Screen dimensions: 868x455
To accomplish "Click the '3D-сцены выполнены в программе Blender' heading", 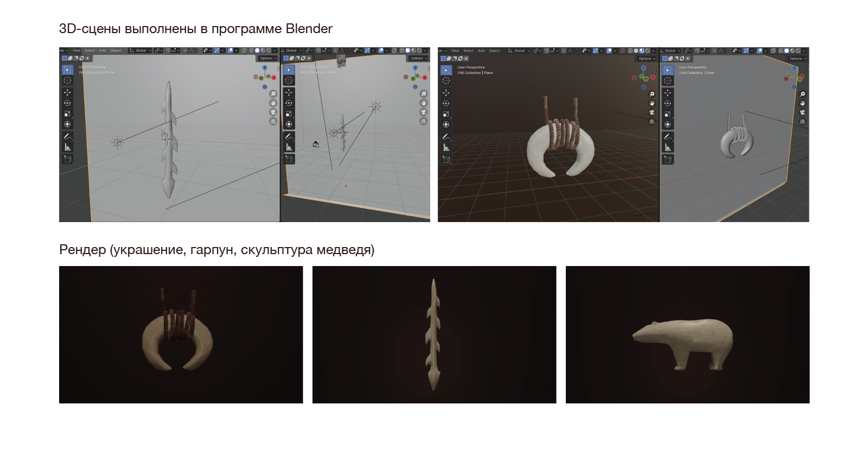I will point(195,29).
